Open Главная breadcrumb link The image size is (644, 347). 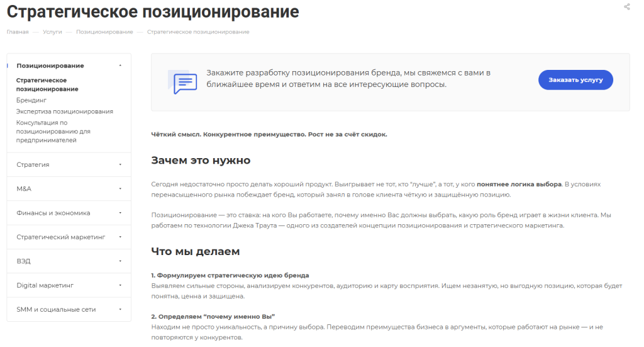18,32
